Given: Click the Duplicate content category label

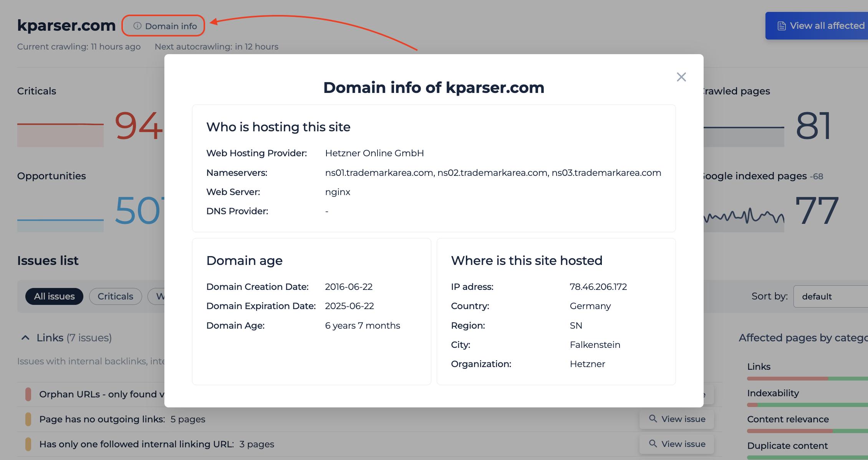Looking at the screenshot, I should click(x=787, y=446).
